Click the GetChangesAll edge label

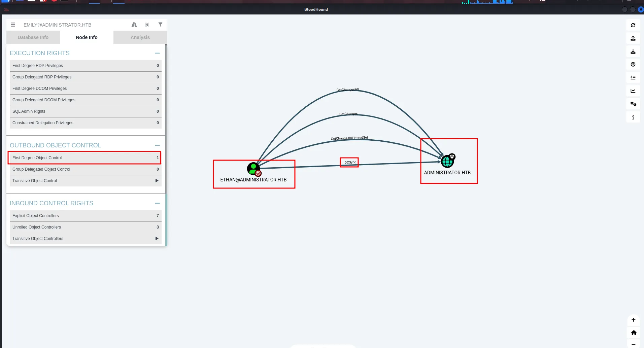coord(347,90)
